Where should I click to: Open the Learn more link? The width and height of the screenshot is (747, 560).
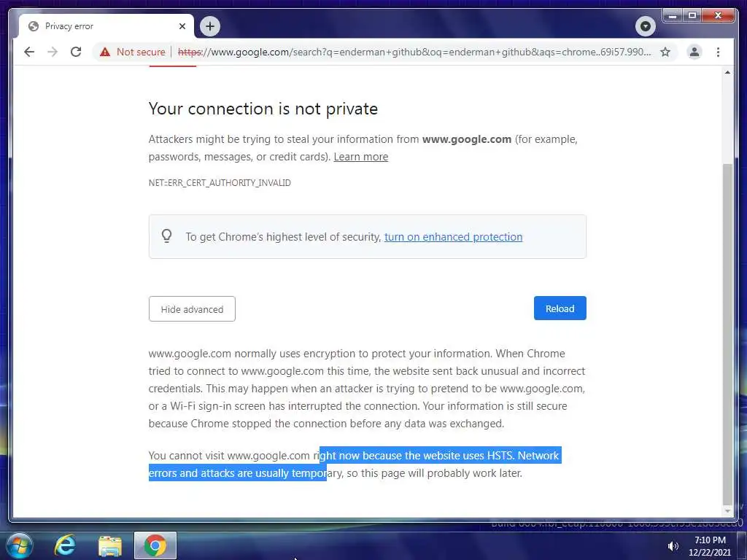pos(360,157)
